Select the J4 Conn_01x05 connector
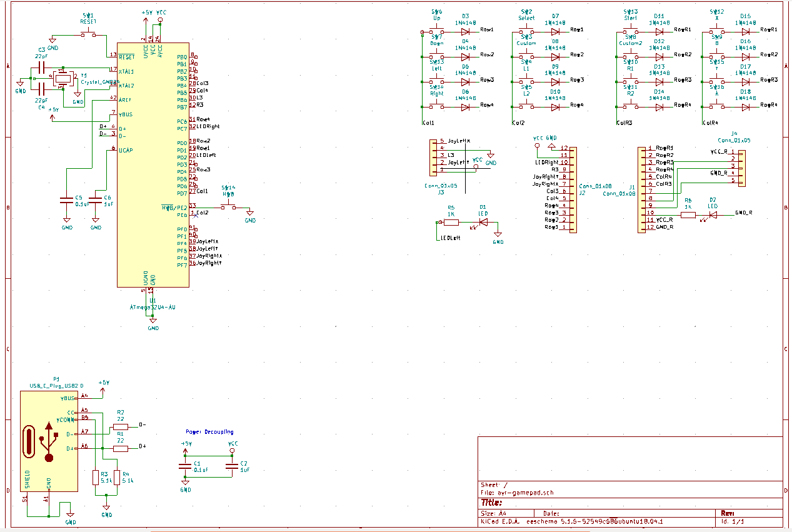 741,168
